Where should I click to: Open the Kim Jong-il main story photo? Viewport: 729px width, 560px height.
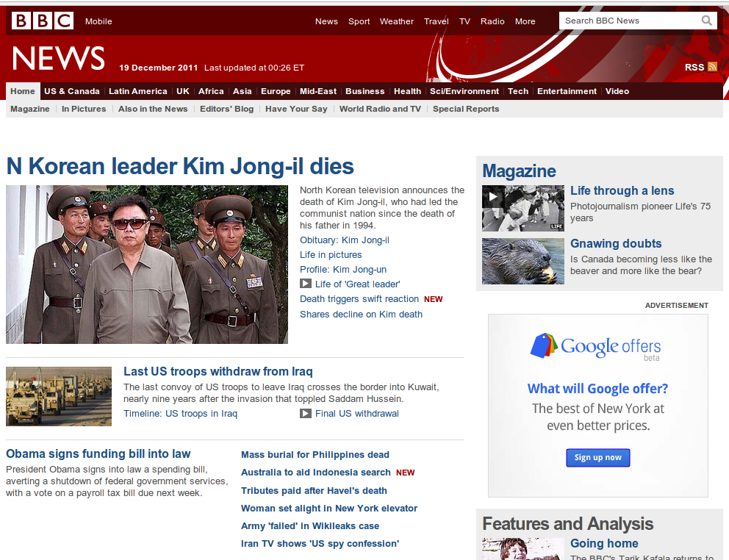(147, 264)
